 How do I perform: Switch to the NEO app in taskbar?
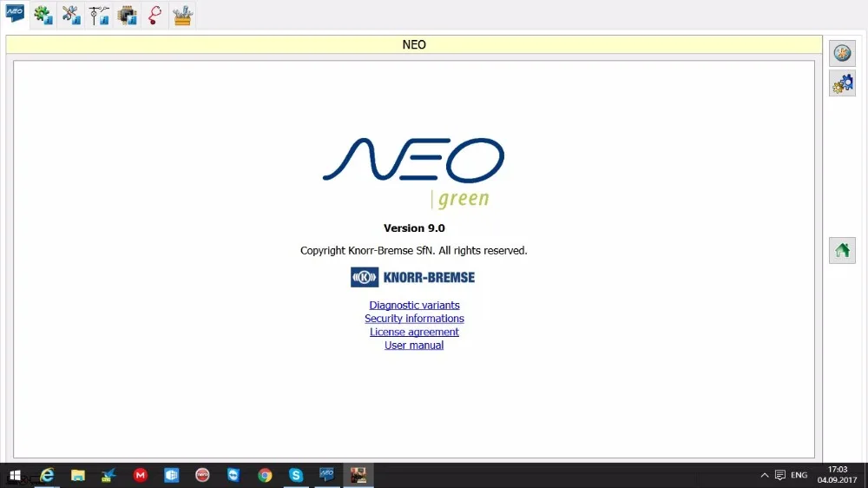(x=327, y=475)
